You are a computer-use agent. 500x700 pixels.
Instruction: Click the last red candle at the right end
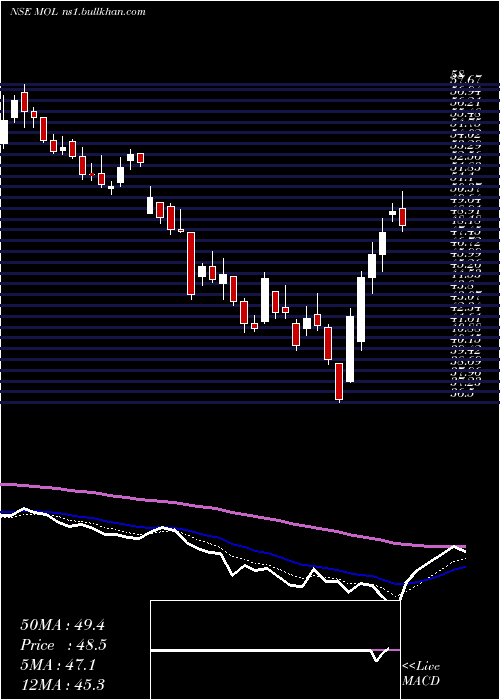click(x=403, y=216)
